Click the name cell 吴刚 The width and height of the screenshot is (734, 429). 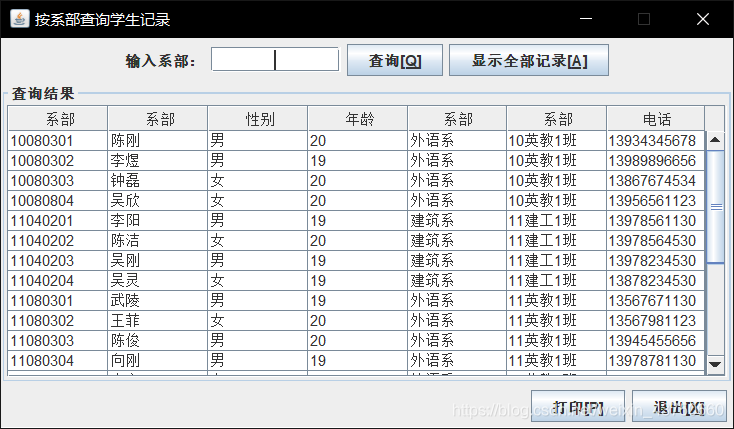tap(158, 261)
